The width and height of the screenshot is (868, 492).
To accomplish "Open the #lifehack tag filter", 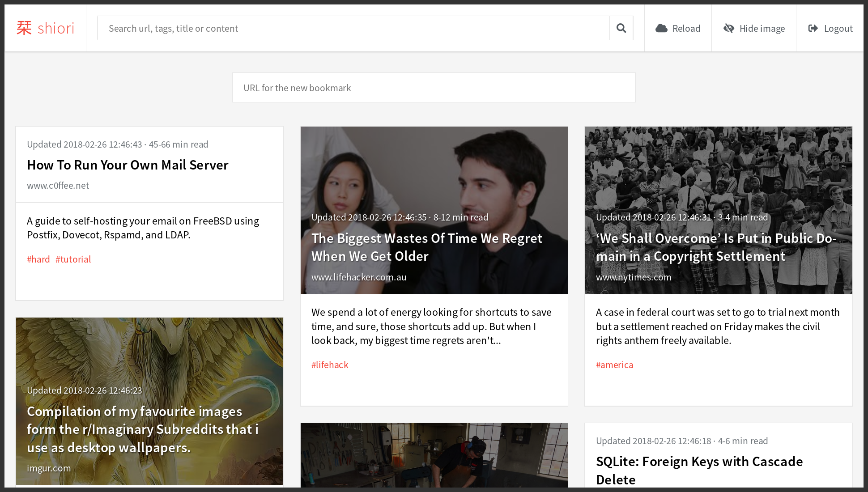I will 330,365.
